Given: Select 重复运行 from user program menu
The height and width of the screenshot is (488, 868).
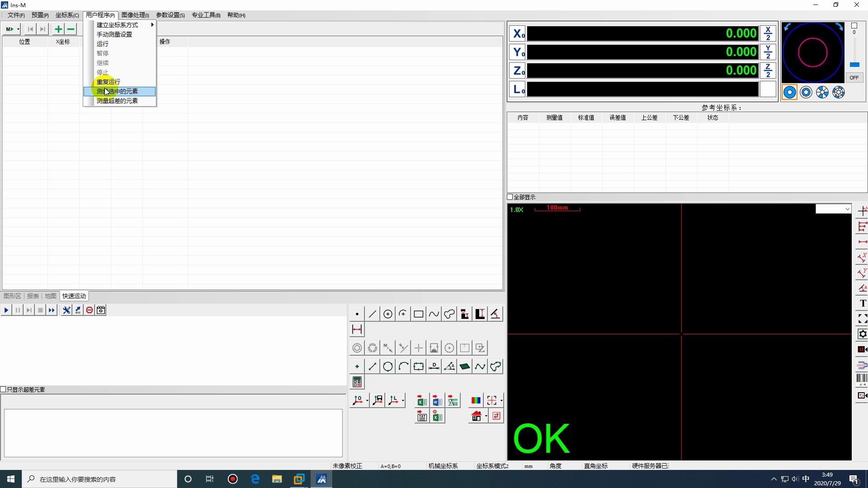Looking at the screenshot, I should [108, 82].
